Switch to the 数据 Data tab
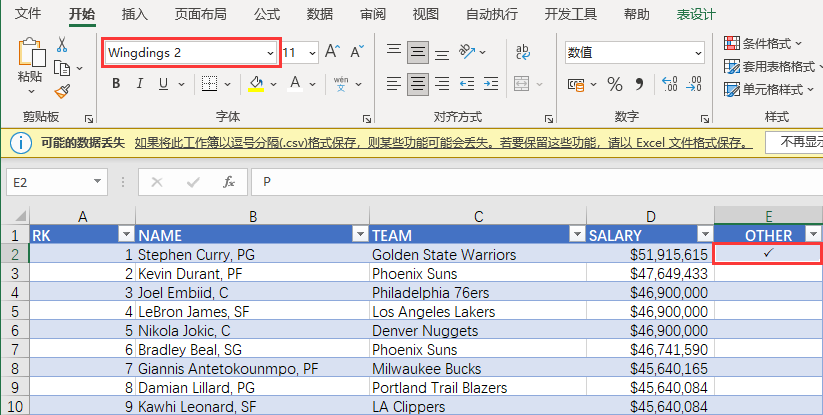Viewport: 823px width, 415px height. tap(320, 14)
